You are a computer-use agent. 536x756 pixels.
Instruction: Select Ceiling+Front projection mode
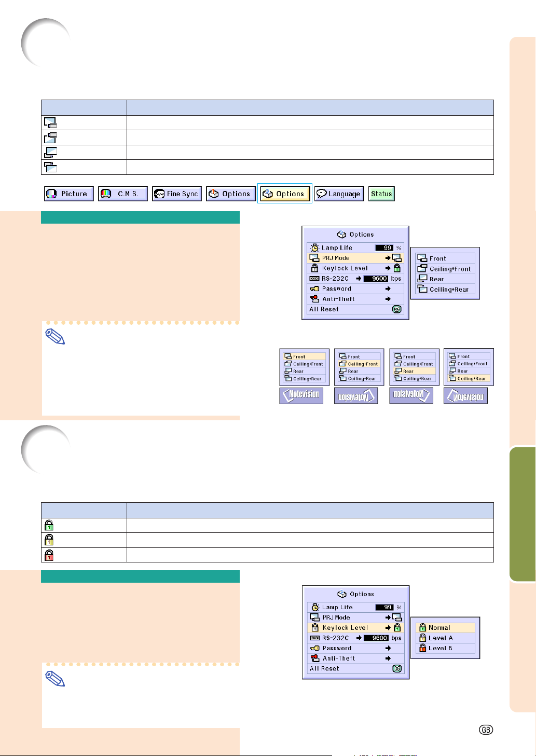[x=445, y=269]
